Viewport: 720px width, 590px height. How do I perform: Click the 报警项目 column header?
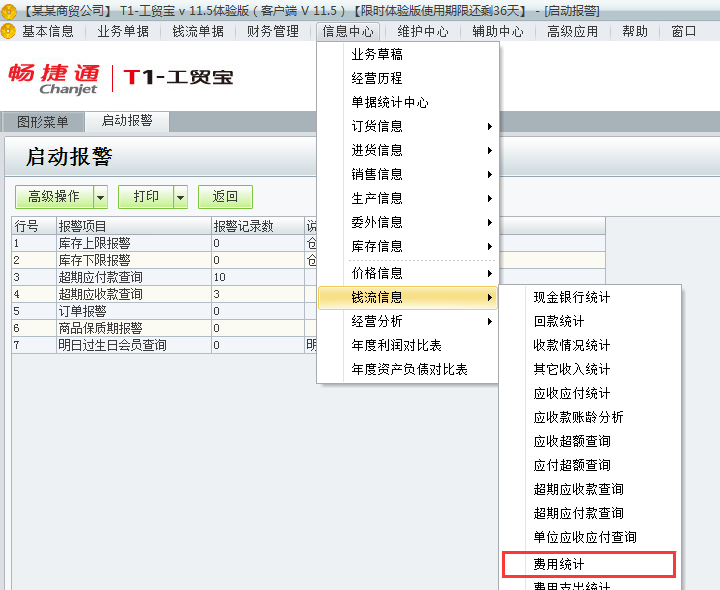click(x=134, y=226)
